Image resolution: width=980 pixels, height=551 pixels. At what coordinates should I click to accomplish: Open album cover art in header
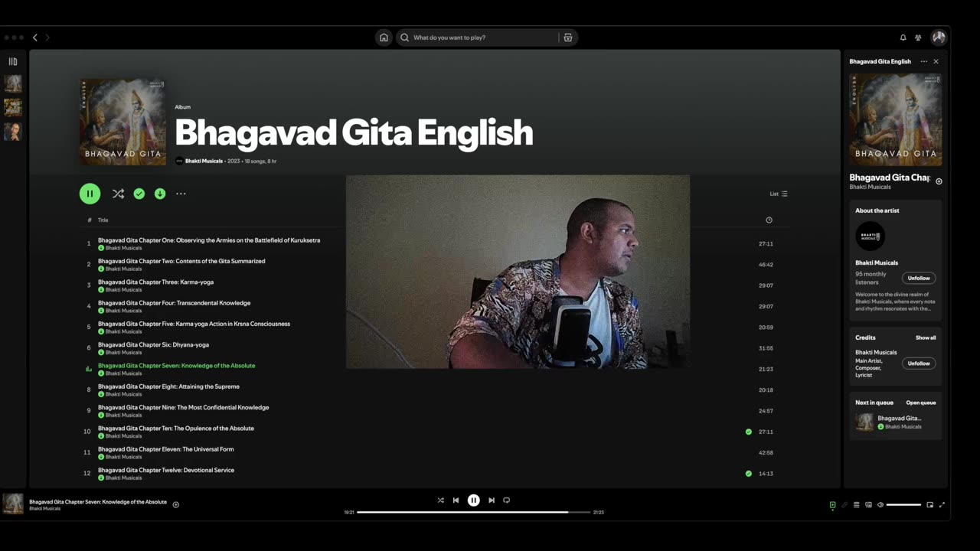pos(123,122)
